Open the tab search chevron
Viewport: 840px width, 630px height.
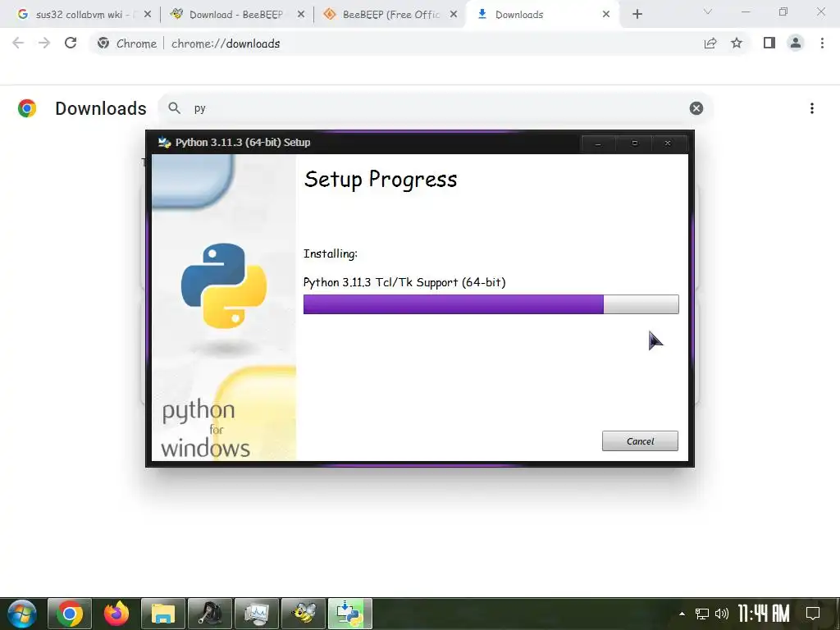708,11
